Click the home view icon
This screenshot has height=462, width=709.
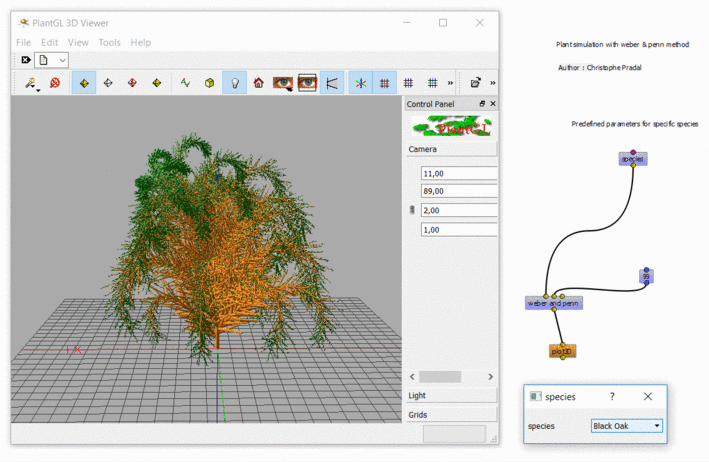[259, 83]
